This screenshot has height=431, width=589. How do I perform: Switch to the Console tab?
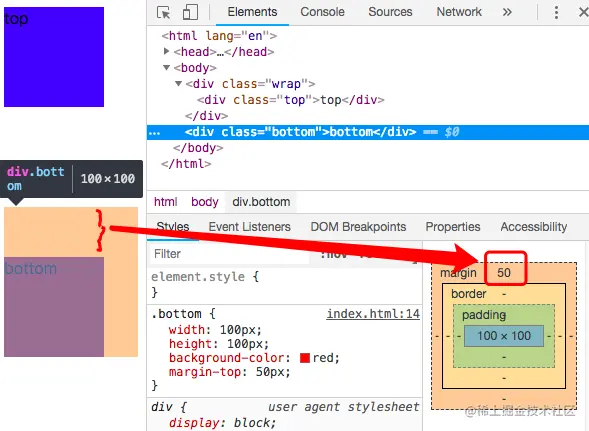[x=322, y=12]
